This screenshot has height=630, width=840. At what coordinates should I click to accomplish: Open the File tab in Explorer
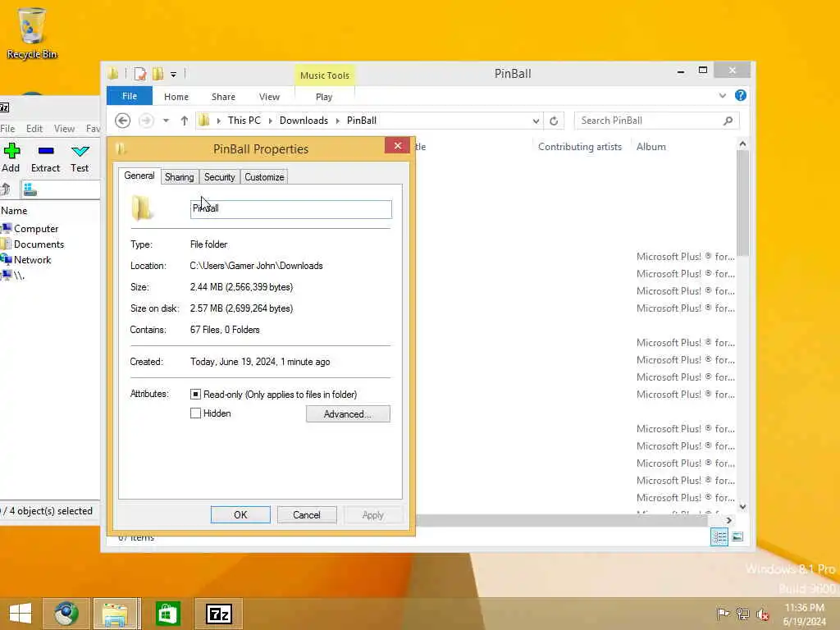(130, 96)
